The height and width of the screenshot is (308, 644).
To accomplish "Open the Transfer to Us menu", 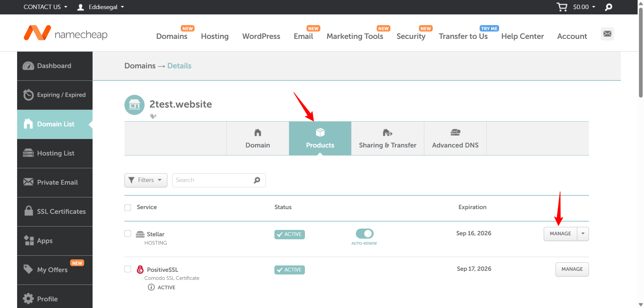I will (463, 36).
